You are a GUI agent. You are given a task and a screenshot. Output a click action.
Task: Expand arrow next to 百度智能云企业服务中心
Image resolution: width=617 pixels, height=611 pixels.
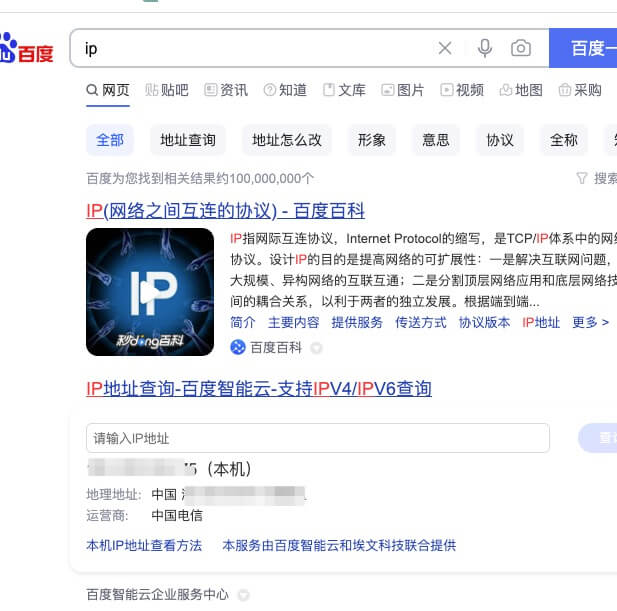(x=243, y=596)
